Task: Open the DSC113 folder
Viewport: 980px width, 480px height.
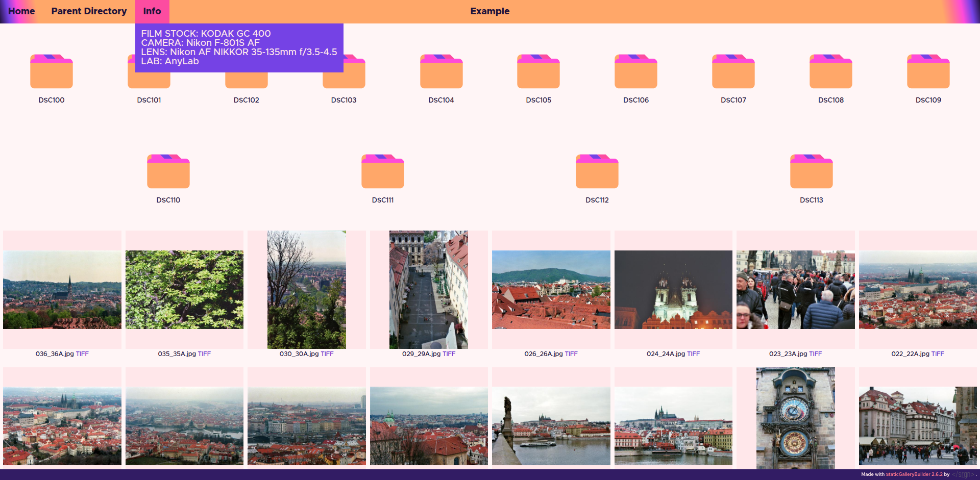Action: (x=811, y=172)
